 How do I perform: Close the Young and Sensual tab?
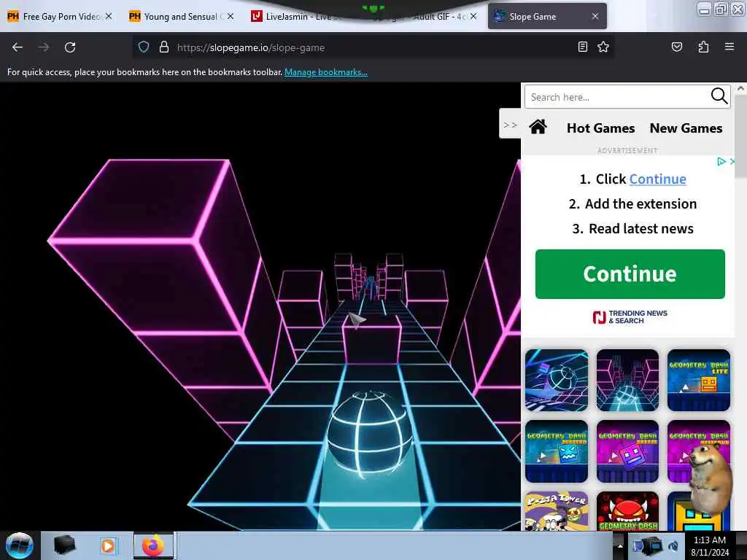[231, 16]
